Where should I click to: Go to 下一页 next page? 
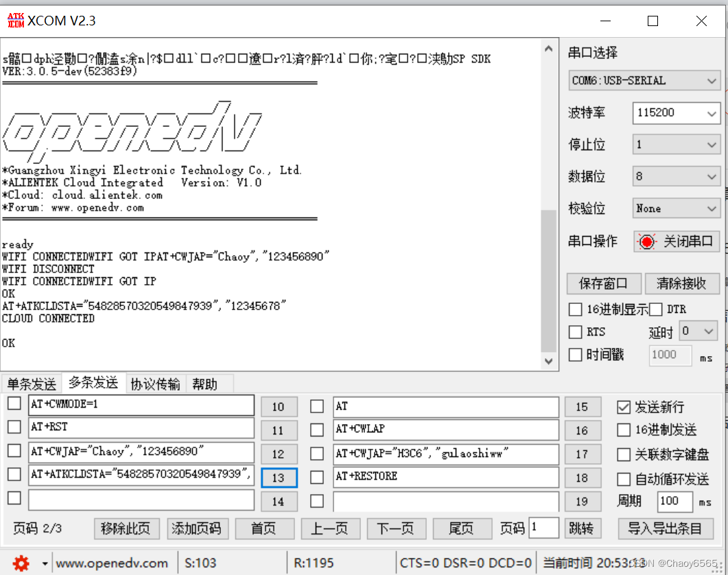pyautogui.click(x=396, y=528)
